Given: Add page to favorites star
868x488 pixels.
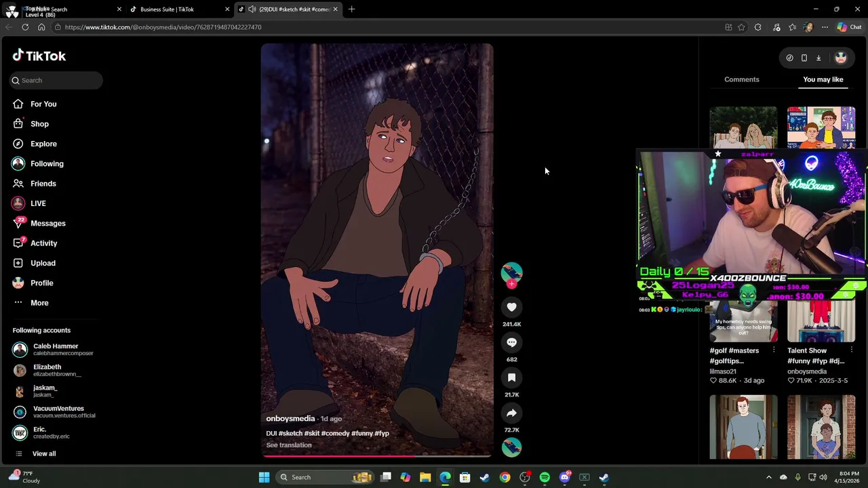Looking at the screenshot, I should click(x=741, y=27).
